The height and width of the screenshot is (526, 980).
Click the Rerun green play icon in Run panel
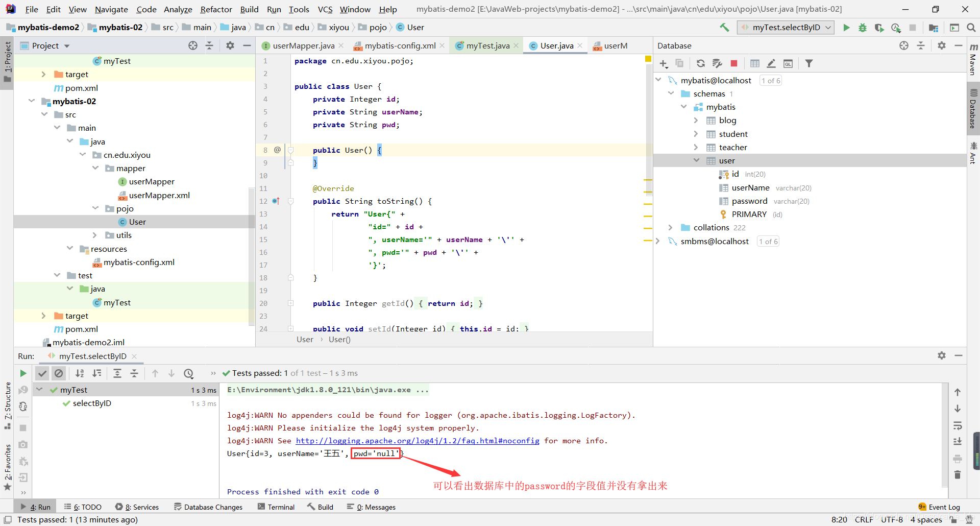tap(23, 373)
